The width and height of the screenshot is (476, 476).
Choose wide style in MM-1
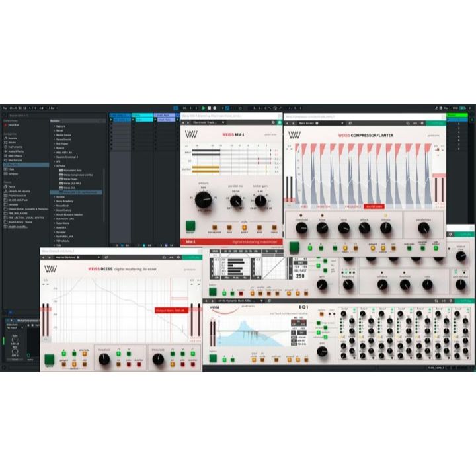point(259,227)
